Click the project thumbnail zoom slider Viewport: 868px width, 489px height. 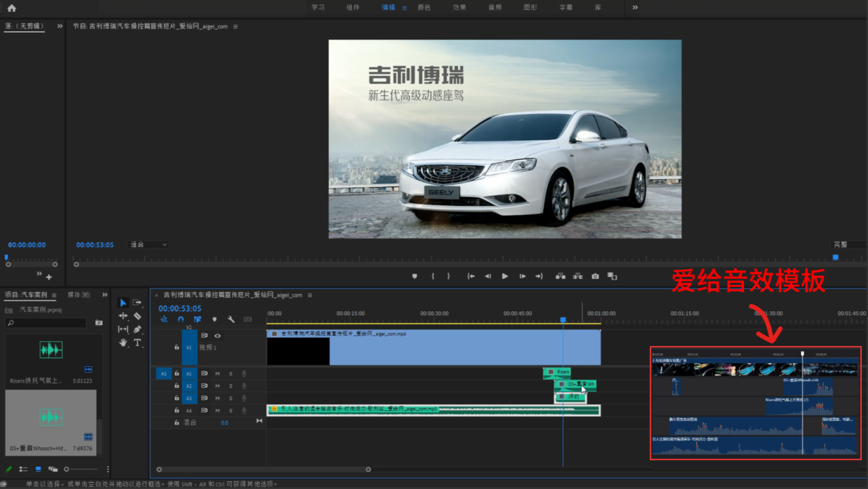click(81, 469)
